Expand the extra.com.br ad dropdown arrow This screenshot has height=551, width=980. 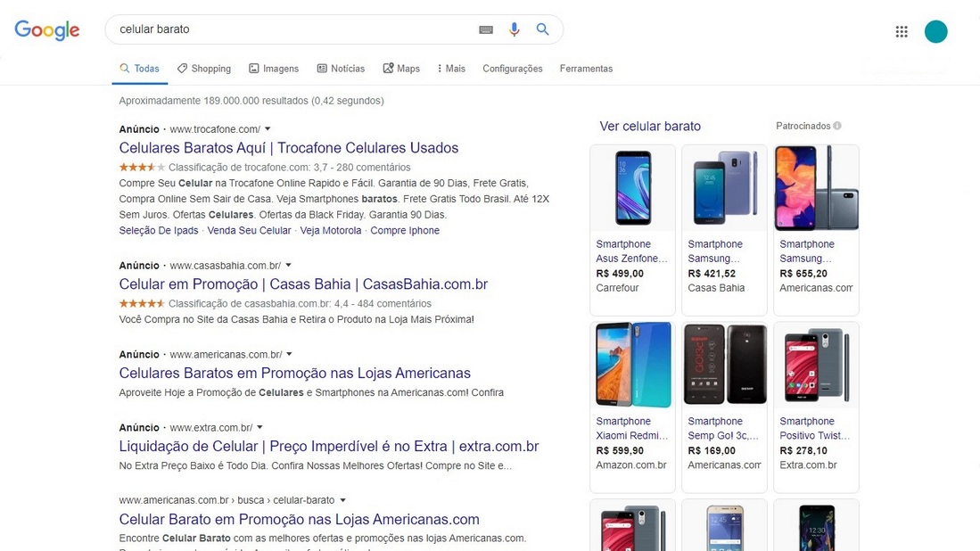click(260, 427)
